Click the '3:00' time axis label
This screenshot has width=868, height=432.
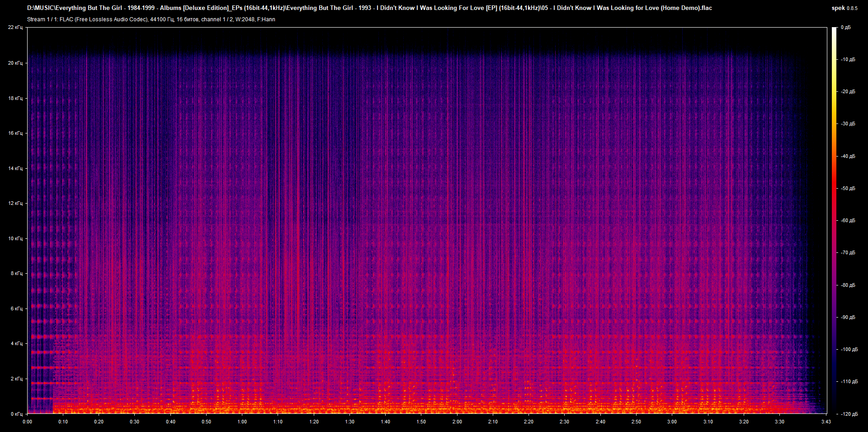pyautogui.click(x=672, y=422)
